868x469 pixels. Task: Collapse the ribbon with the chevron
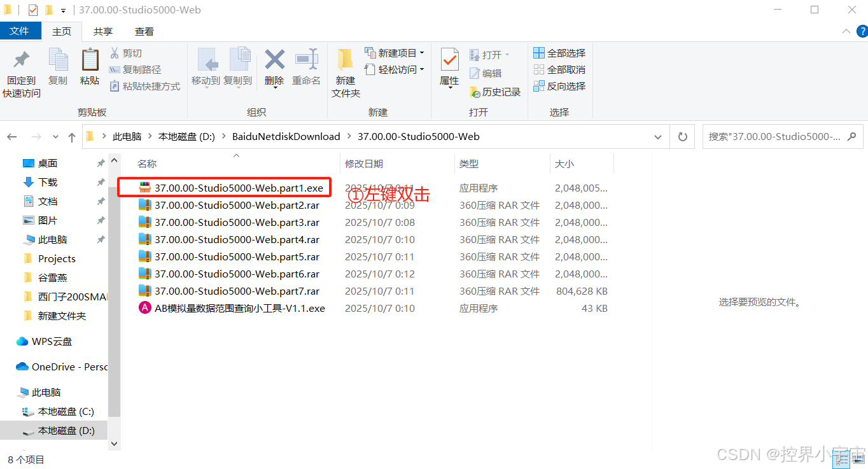tap(846, 31)
